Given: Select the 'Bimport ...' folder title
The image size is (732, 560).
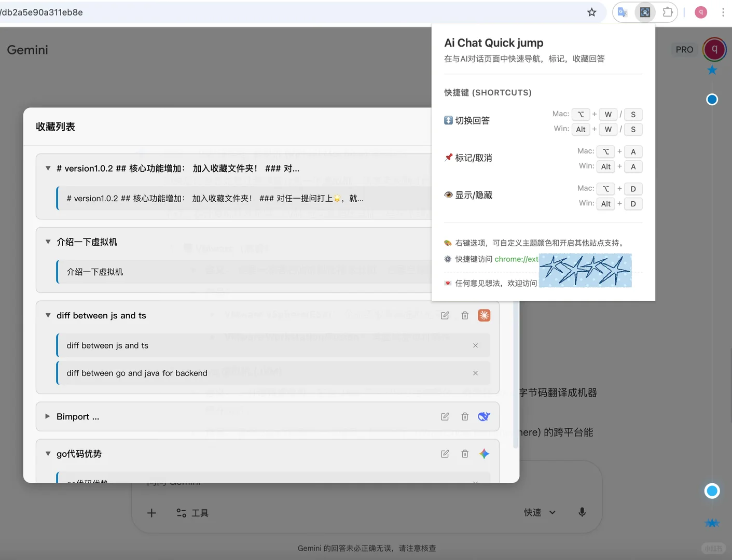Looking at the screenshot, I should (x=78, y=416).
